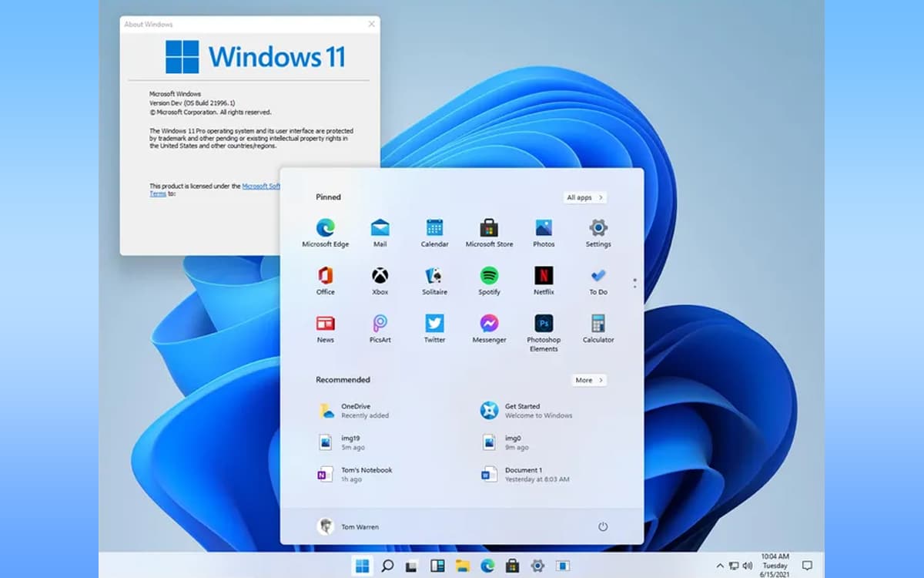924x578 pixels.
Task: Show More recommended items
Action: [x=589, y=380]
